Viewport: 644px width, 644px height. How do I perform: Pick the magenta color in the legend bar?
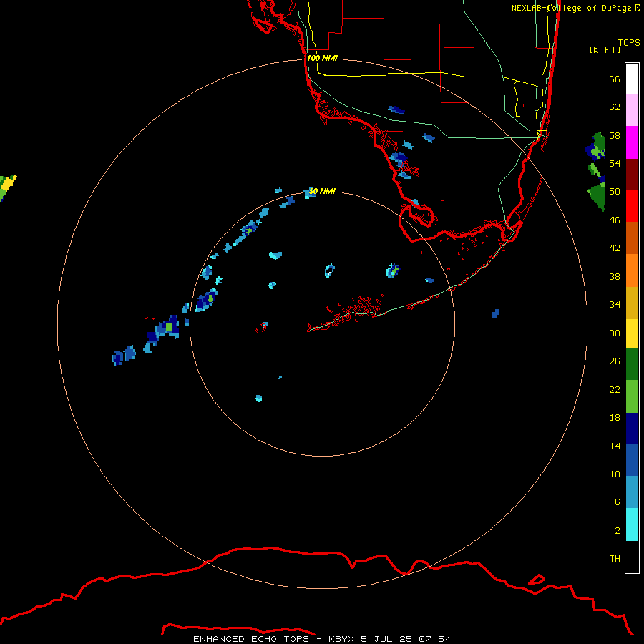click(632, 142)
